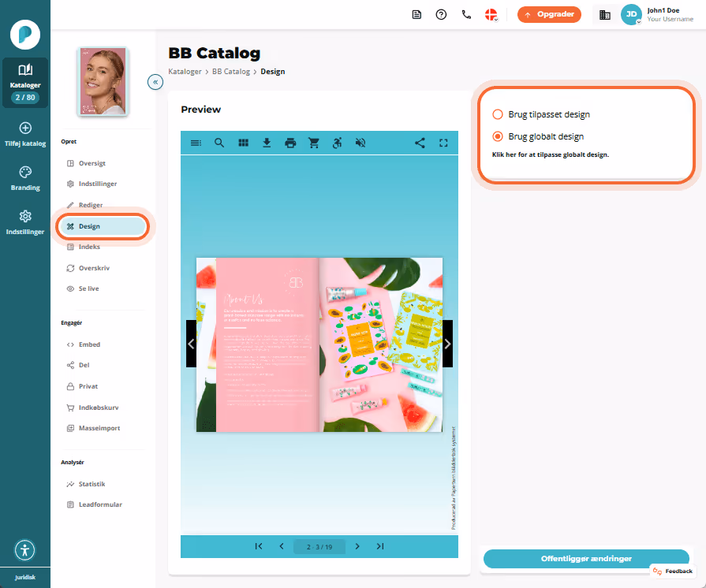The width and height of the screenshot is (706, 588).
Task: Click the page number field 2-3/19
Action: (319, 546)
